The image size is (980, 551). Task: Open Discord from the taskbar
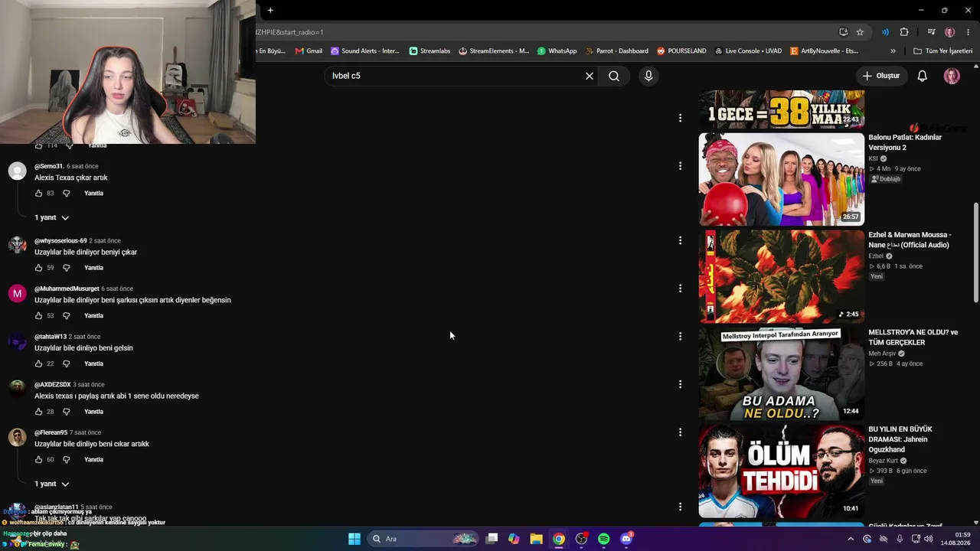pyautogui.click(x=626, y=539)
